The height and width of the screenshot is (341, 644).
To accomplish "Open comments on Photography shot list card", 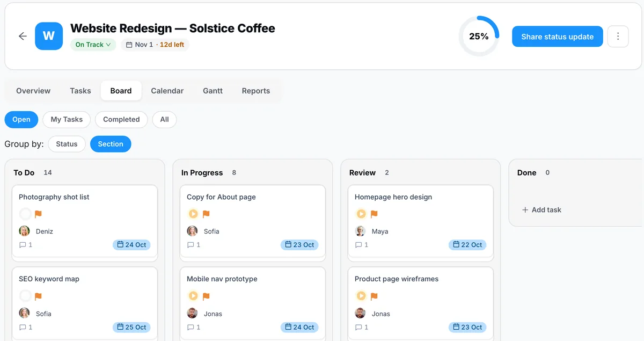I will 26,245.
